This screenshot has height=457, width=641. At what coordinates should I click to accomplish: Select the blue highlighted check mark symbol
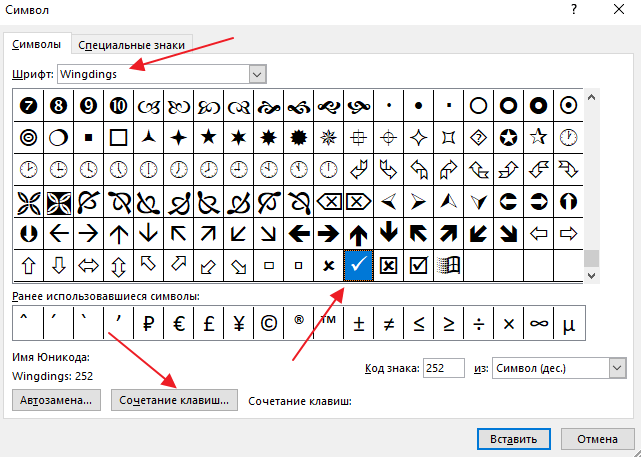(x=359, y=266)
